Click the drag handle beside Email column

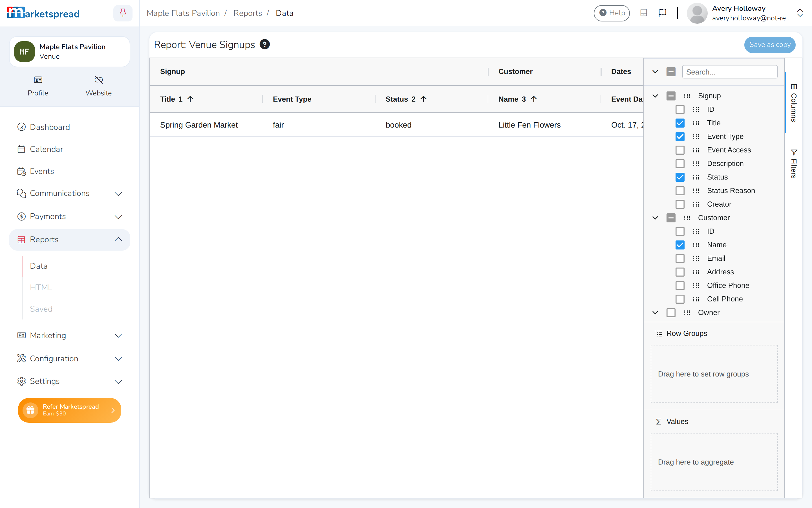(696, 258)
